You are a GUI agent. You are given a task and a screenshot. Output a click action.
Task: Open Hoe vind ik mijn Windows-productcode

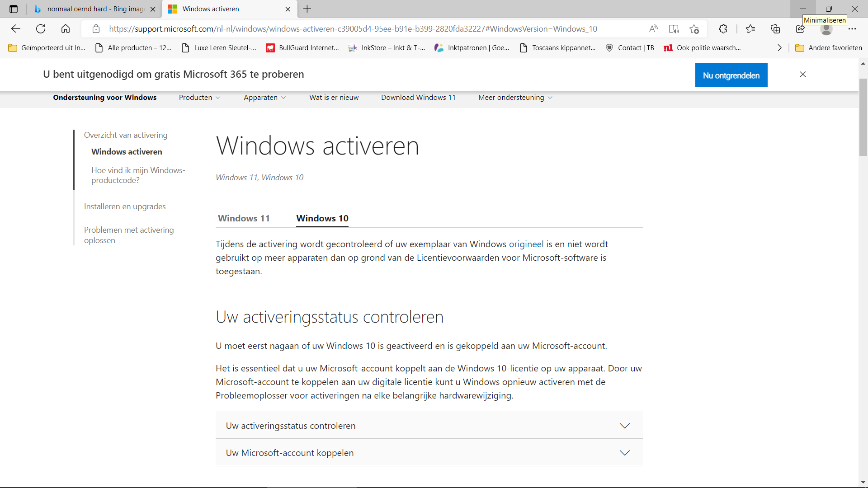click(x=138, y=175)
